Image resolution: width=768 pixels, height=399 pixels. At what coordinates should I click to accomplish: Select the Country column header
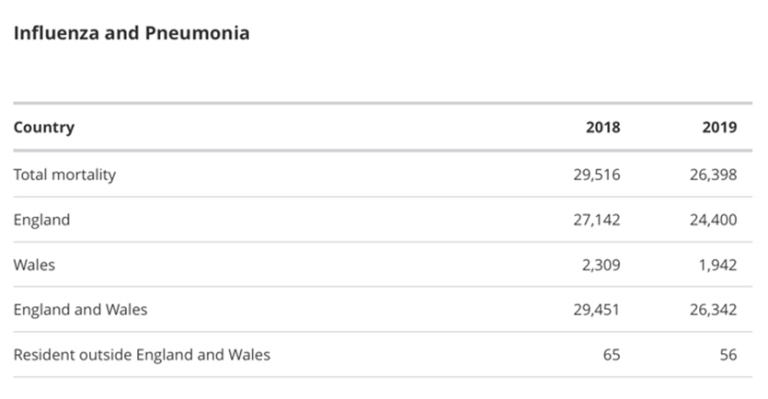point(44,127)
